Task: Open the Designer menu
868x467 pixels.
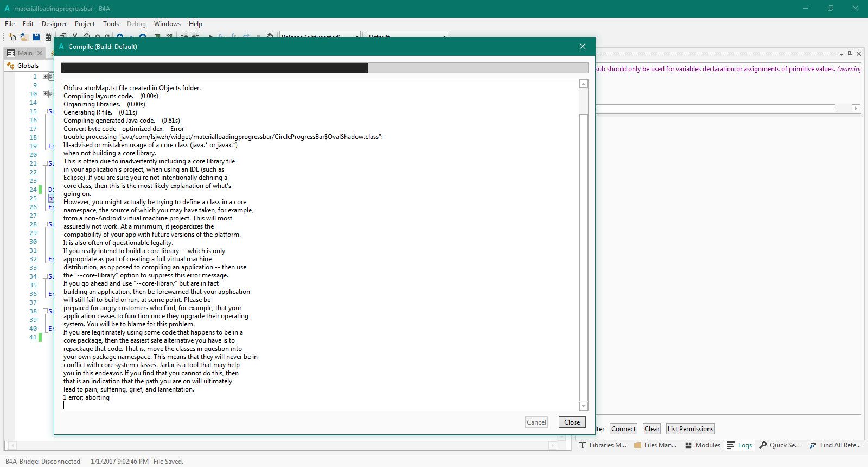Action: click(x=54, y=24)
